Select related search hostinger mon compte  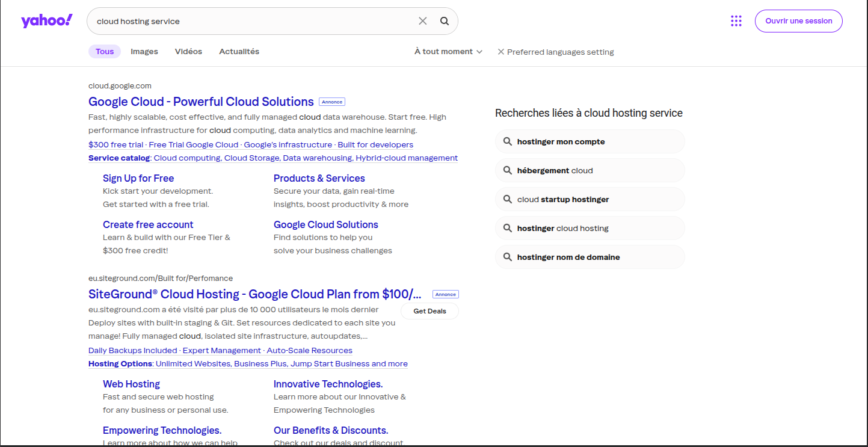point(589,141)
